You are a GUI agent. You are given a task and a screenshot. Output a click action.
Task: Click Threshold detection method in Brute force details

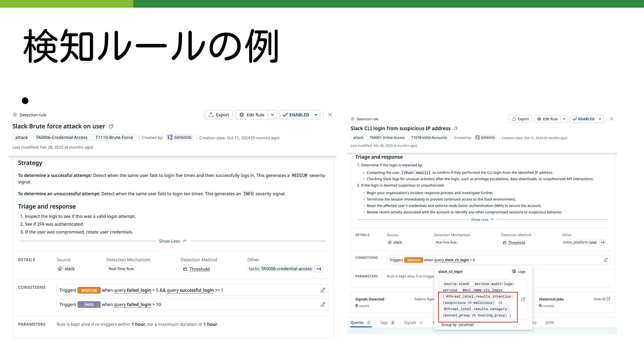(x=197, y=269)
